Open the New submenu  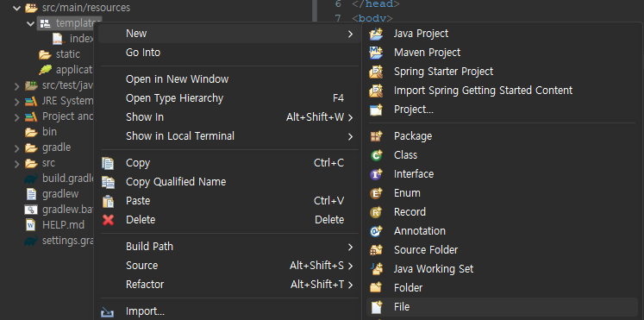click(x=229, y=34)
